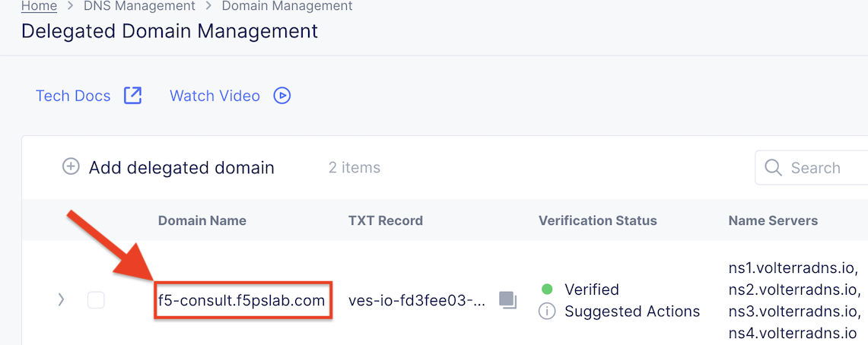Select the checkbox for f5-consult.f5pslab.com
The image size is (868, 345).
tap(96, 300)
